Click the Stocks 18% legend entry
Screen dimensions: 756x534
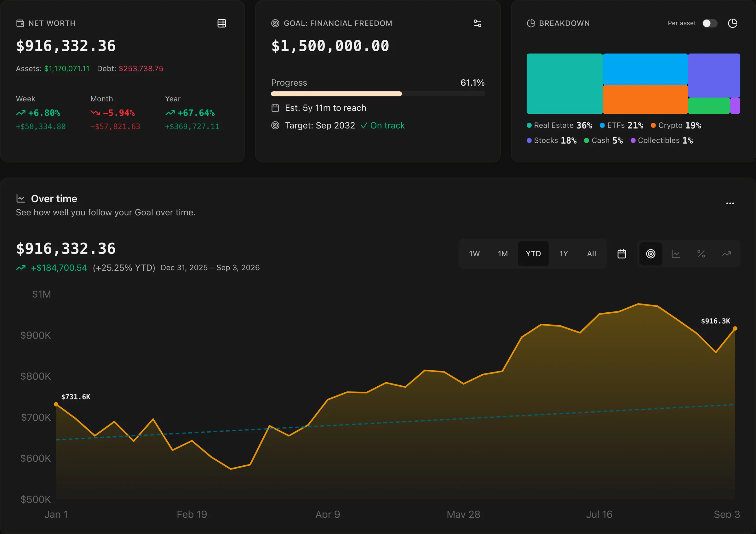(552, 140)
